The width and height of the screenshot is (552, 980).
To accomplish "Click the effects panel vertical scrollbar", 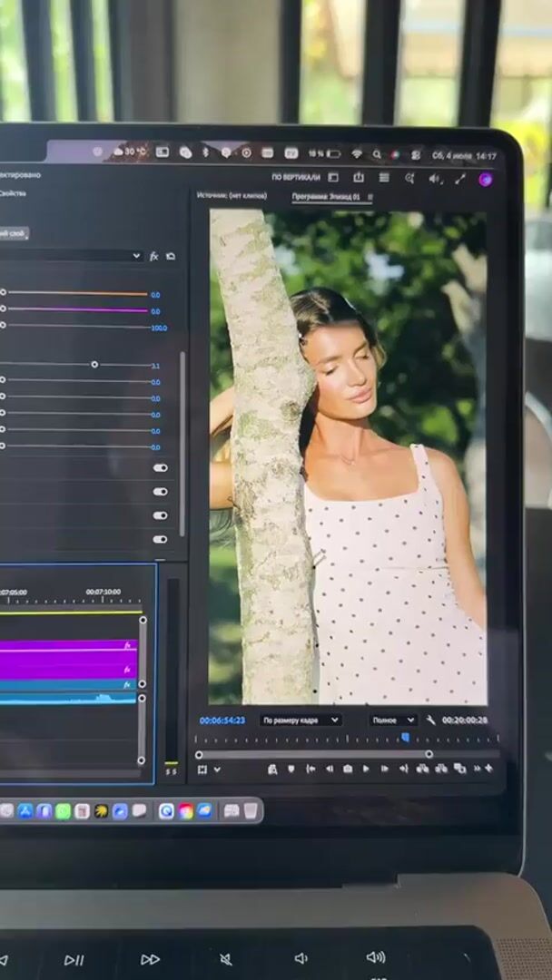I will click(182, 444).
